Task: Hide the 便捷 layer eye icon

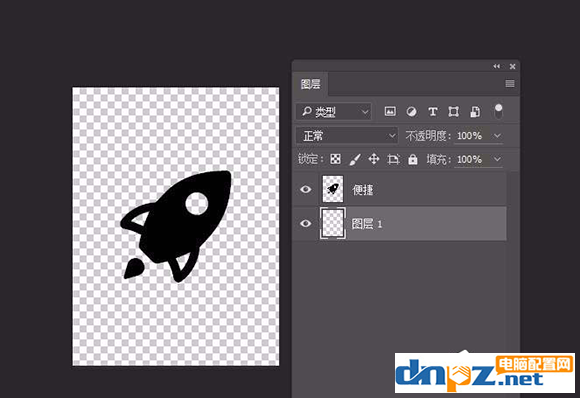Action: pyautogui.click(x=306, y=189)
